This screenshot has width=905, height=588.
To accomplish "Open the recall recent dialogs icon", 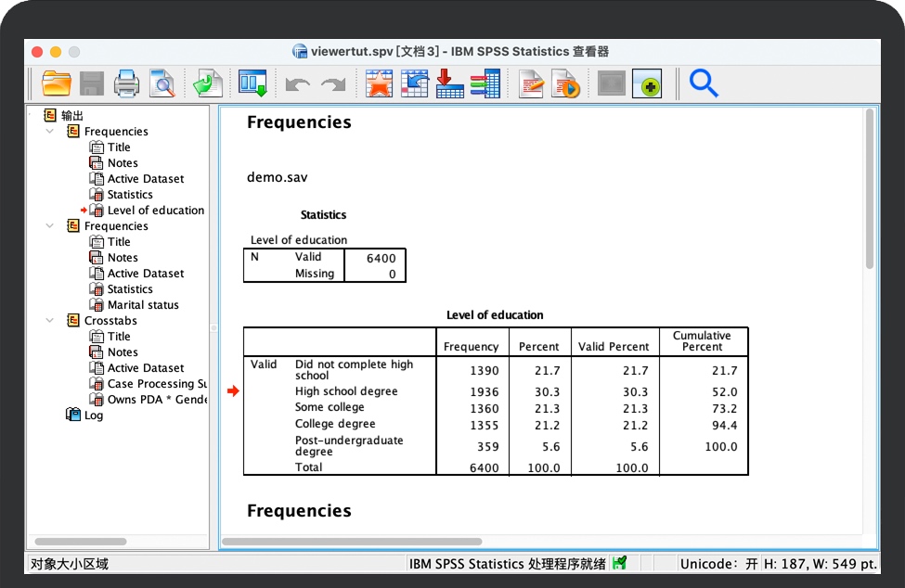I will pos(252,83).
